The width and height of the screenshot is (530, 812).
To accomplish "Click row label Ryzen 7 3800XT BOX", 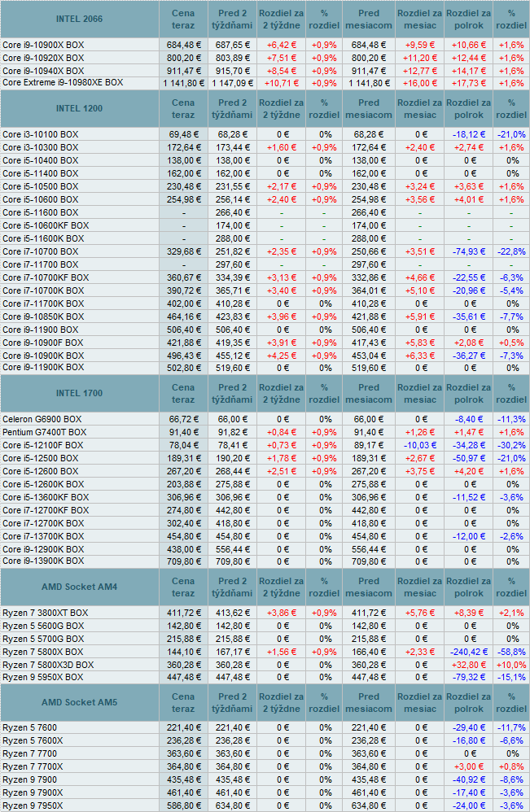I will (46, 613).
